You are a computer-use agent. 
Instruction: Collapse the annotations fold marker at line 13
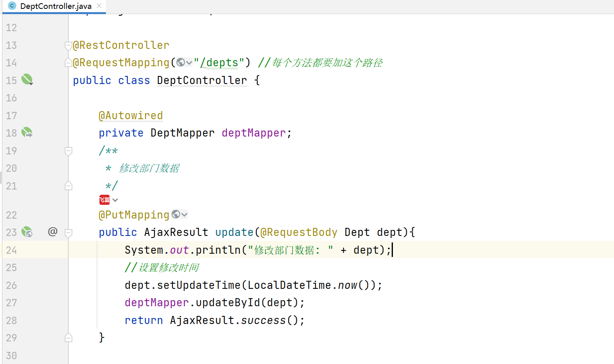tap(68, 46)
